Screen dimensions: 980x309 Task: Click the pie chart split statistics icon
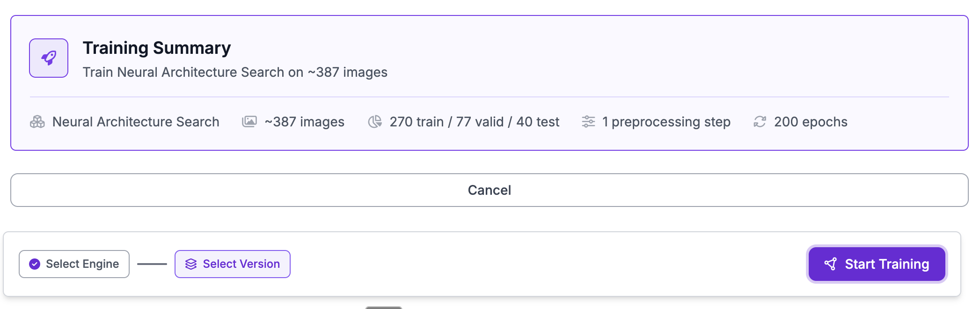pyautogui.click(x=374, y=121)
